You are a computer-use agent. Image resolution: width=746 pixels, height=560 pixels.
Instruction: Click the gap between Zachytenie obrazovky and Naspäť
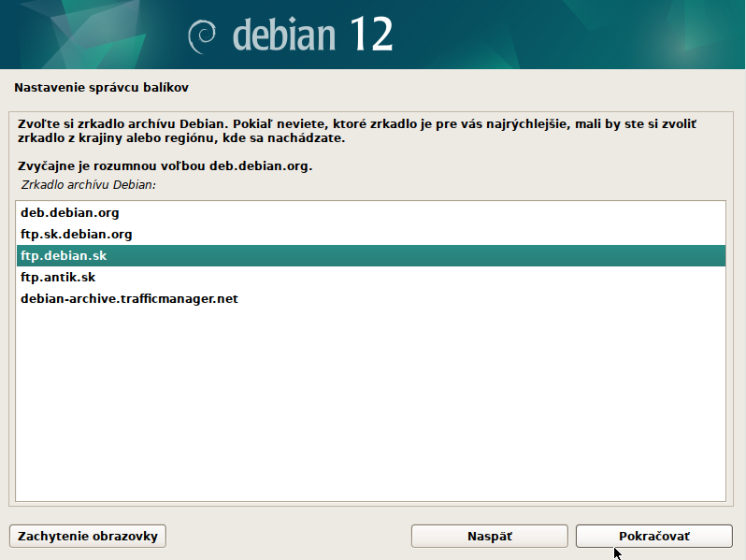(290, 536)
